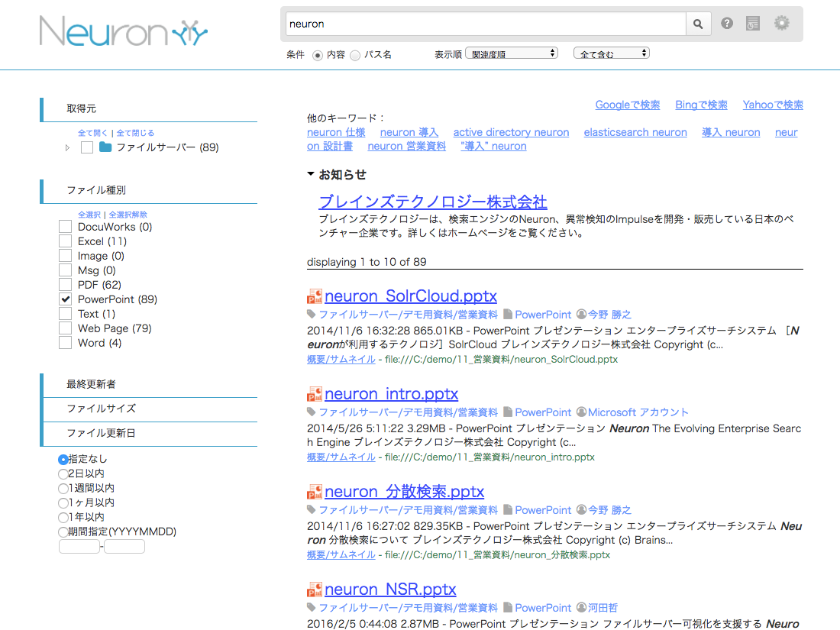This screenshot has width=840, height=630.
Task: Click the end date period input box
Action: 124,547
